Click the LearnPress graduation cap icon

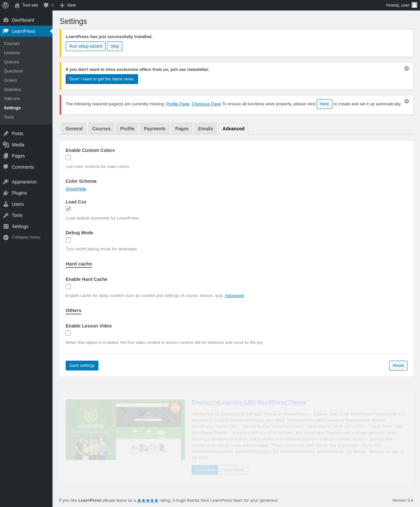coord(6,31)
